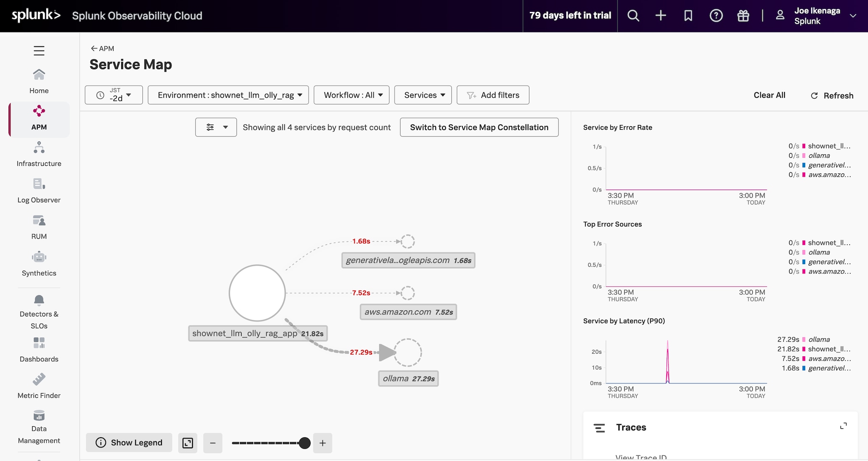
Task: Click the Traces list icon
Action: click(599, 428)
